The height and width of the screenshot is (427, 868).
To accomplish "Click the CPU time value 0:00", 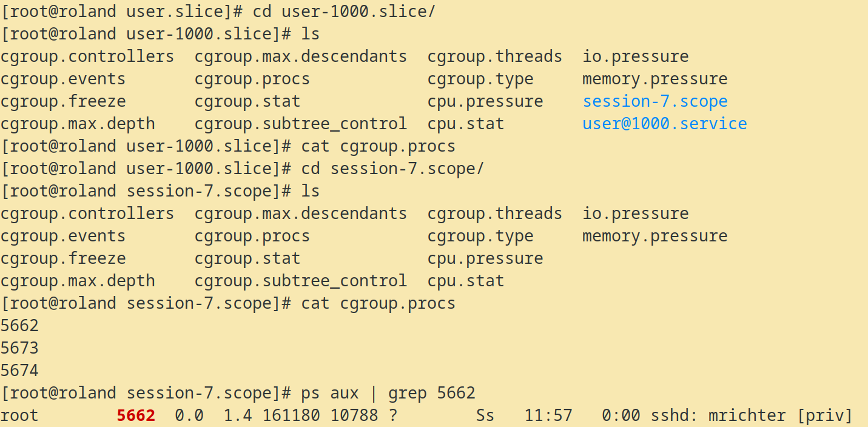I will click(621, 415).
